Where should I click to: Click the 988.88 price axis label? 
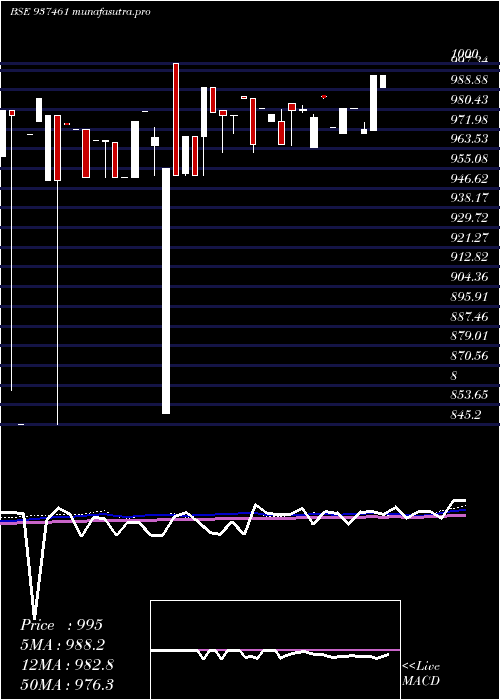click(x=469, y=80)
